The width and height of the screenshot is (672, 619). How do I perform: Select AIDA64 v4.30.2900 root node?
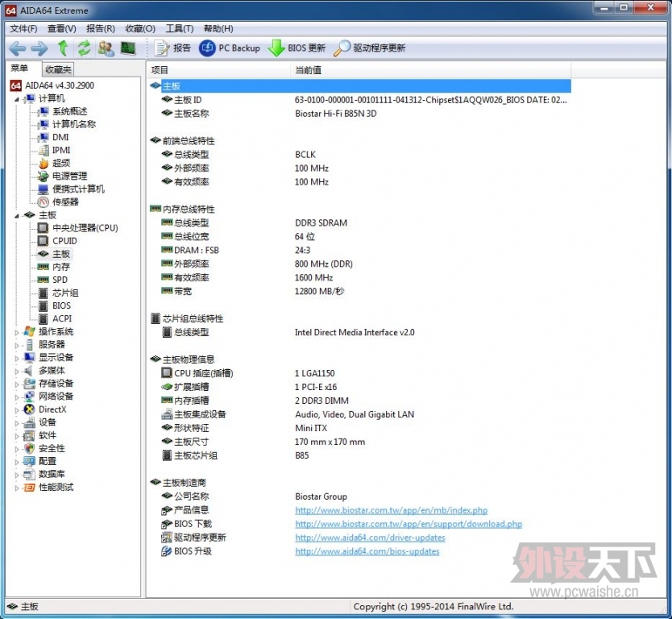(x=60, y=85)
